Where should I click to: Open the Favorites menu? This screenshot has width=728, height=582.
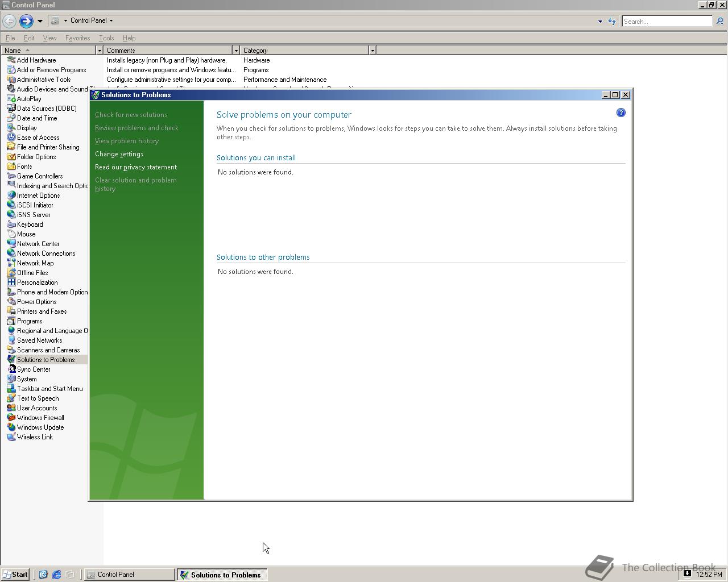(77, 38)
